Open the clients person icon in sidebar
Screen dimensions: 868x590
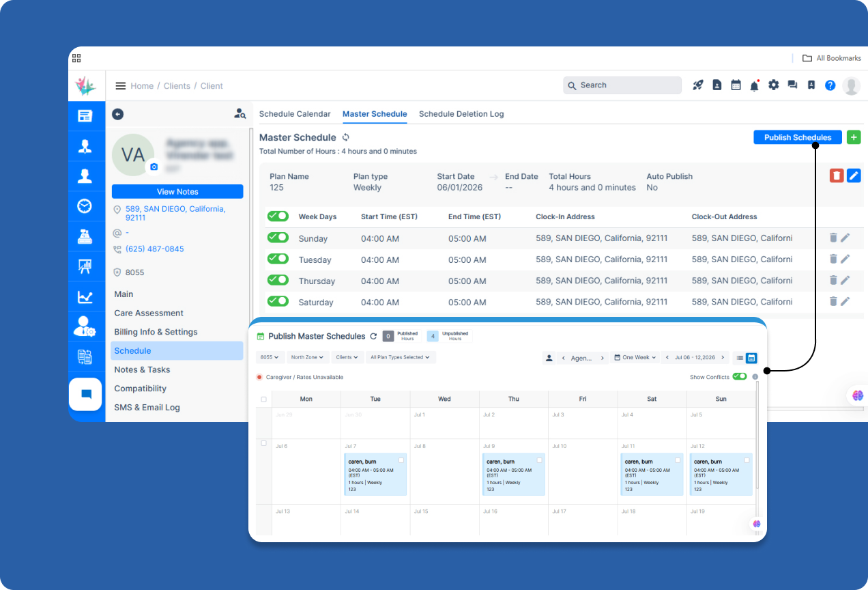tap(85, 176)
